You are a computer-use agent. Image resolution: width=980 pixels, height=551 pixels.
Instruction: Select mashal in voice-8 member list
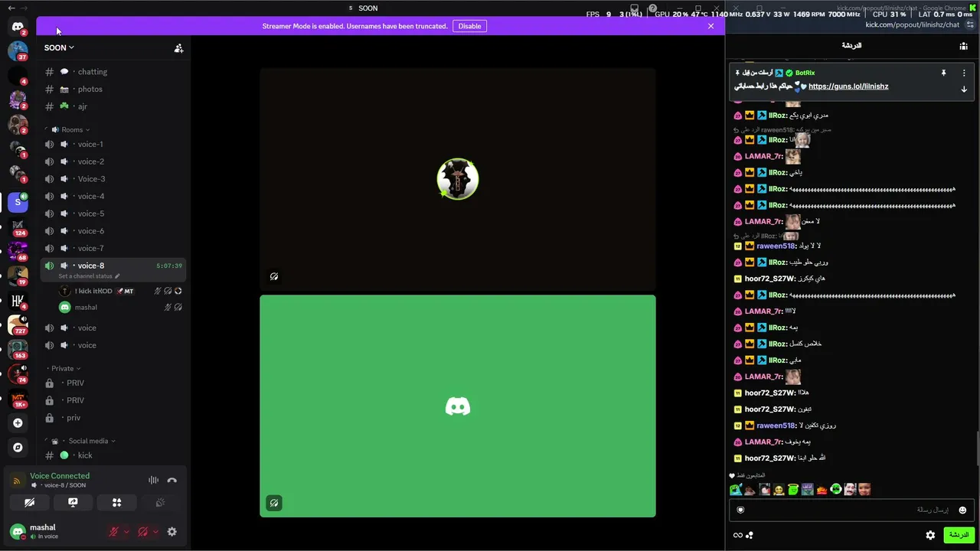[x=119, y=308]
